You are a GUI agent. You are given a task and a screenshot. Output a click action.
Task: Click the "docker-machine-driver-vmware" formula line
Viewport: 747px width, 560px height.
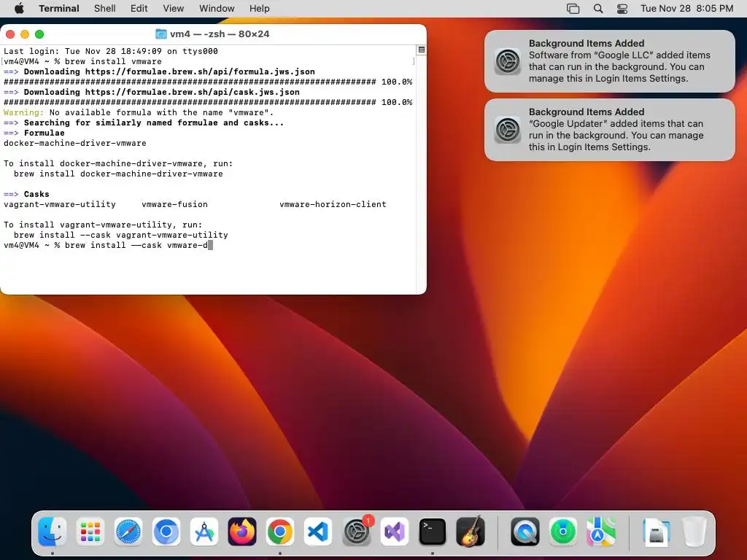tap(75, 143)
